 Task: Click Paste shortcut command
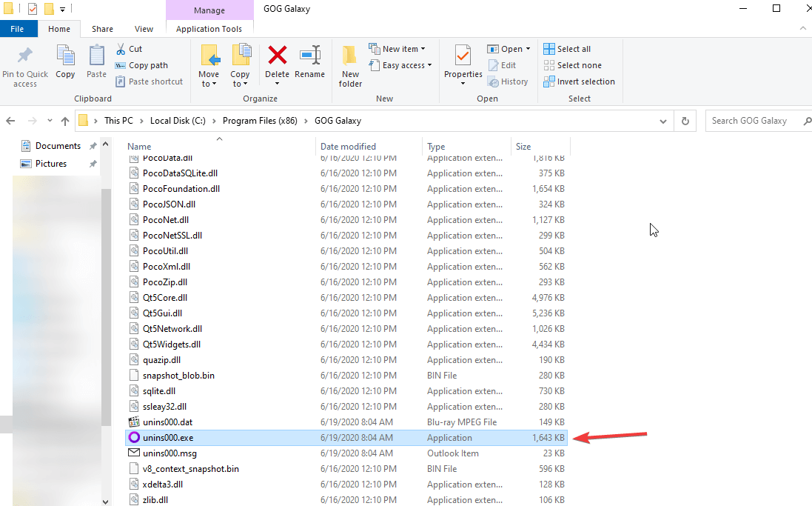pyautogui.click(x=149, y=81)
